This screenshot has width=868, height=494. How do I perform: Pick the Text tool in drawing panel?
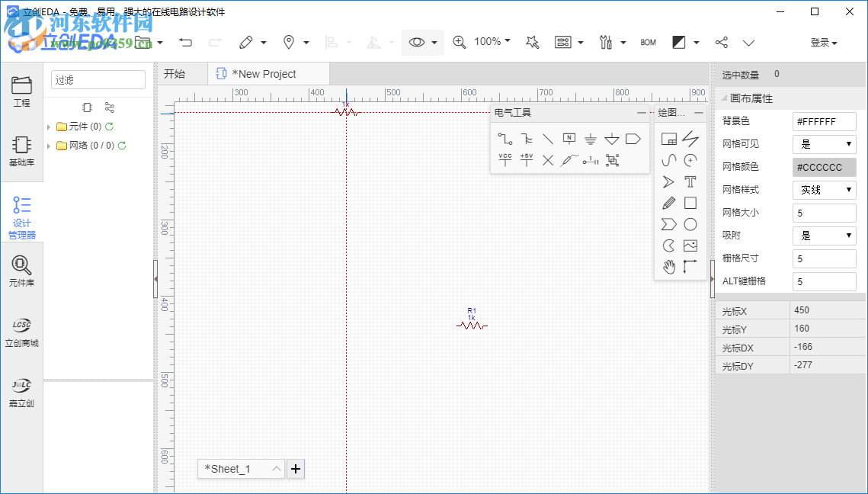pyautogui.click(x=690, y=181)
